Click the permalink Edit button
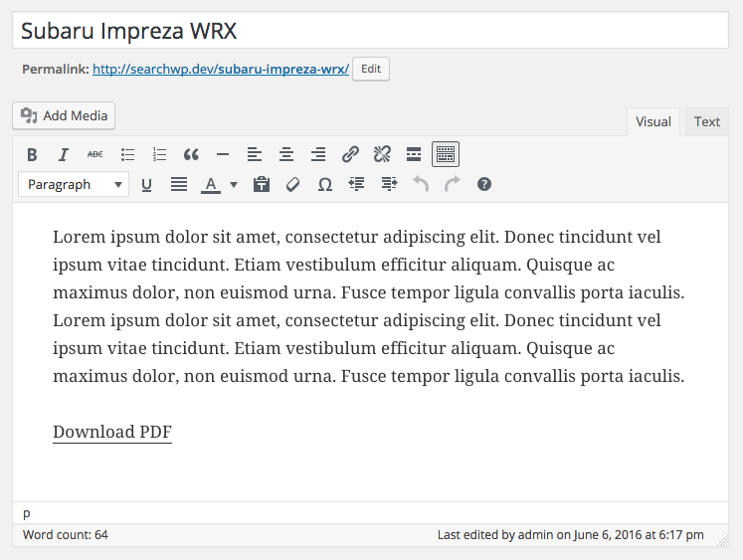The width and height of the screenshot is (743, 560). pyautogui.click(x=371, y=70)
